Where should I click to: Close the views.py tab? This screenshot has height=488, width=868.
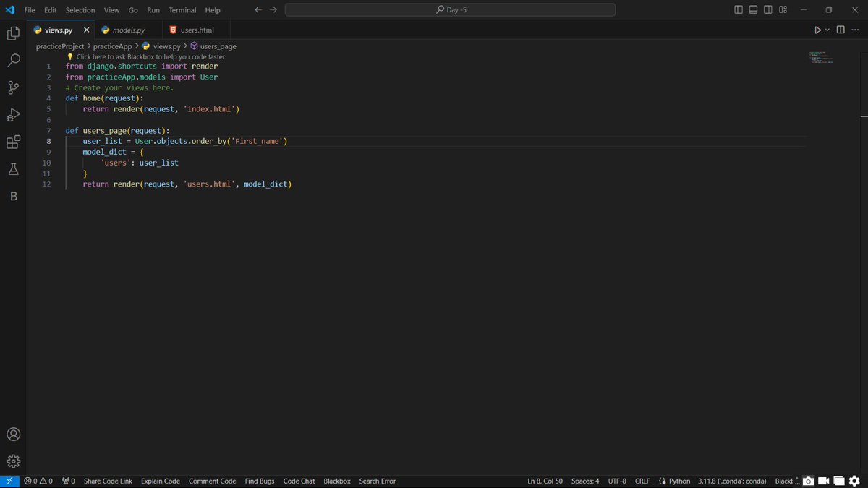pyautogui.click(x=86, y=30)
